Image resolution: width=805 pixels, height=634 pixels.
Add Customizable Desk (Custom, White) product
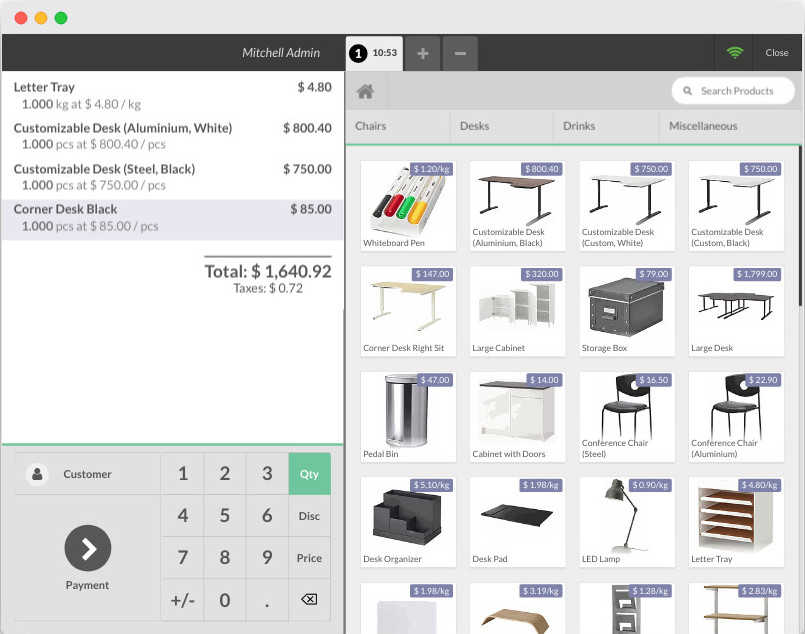(627, 206)
